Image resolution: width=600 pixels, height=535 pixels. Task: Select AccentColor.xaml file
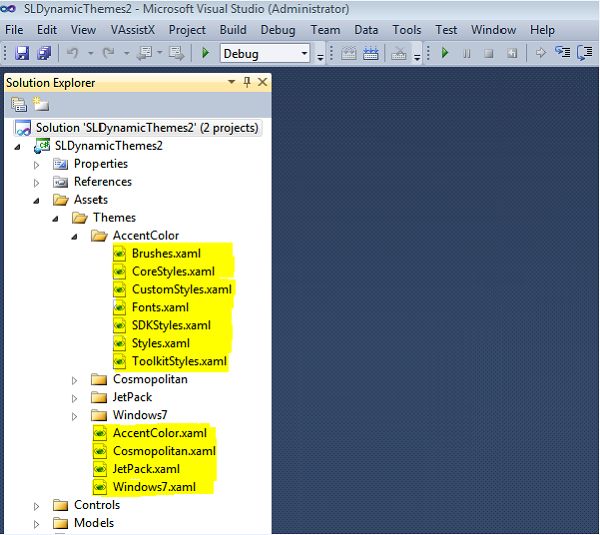point(160,433)
